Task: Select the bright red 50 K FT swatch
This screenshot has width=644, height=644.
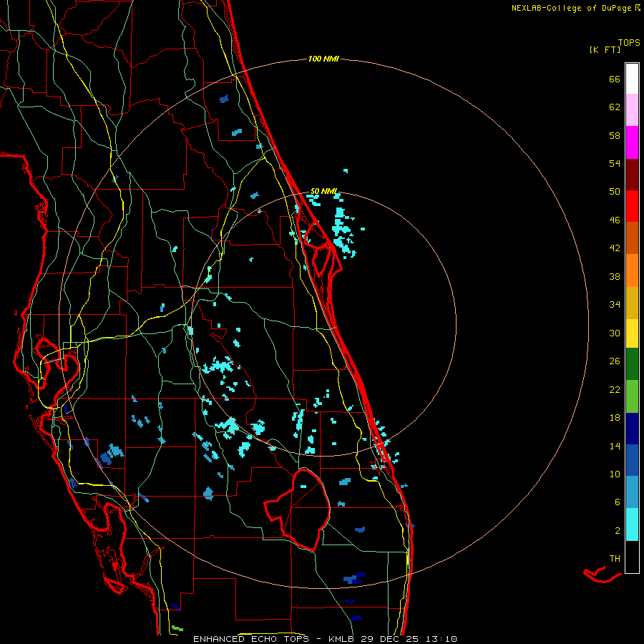Action: tap(632, 206)
